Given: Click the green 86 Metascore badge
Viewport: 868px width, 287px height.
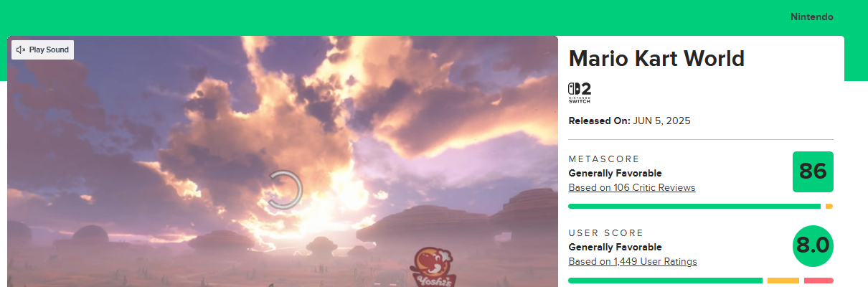Looking at the screenshot, I should [x=813, y=171].
